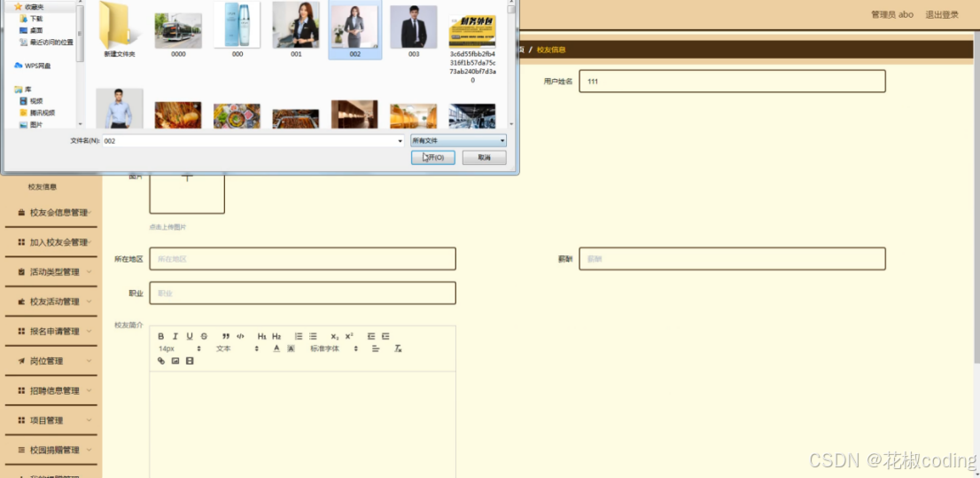Apply underline formatting in the editor
The image size is (980, 478).
click(x=190, y=337)
